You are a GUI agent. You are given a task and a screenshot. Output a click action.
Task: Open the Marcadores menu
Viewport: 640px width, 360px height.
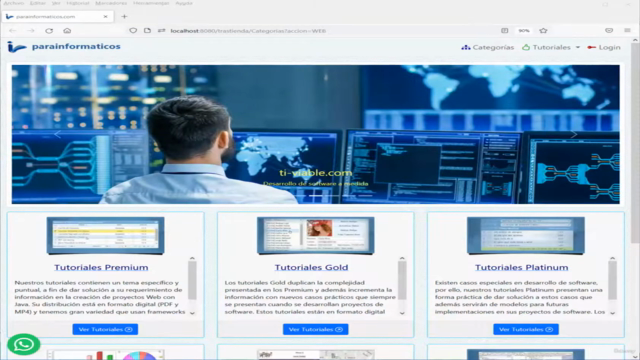pos(111,3)
